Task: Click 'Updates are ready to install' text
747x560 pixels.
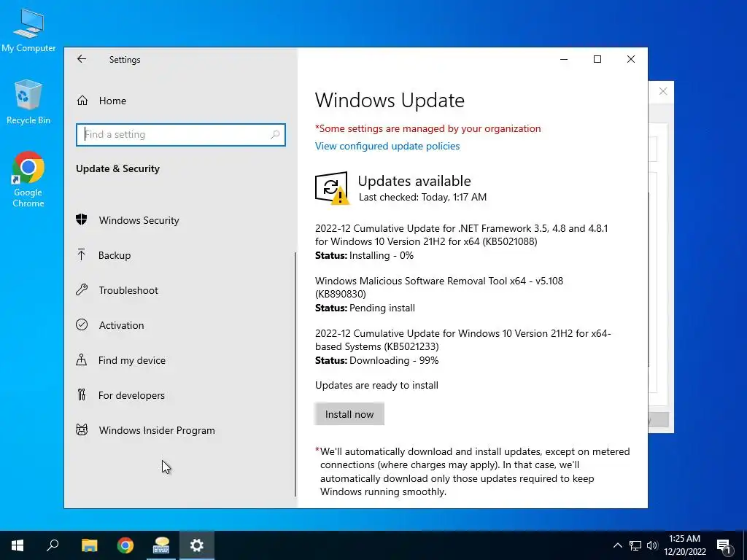Action: pos(376,385)
